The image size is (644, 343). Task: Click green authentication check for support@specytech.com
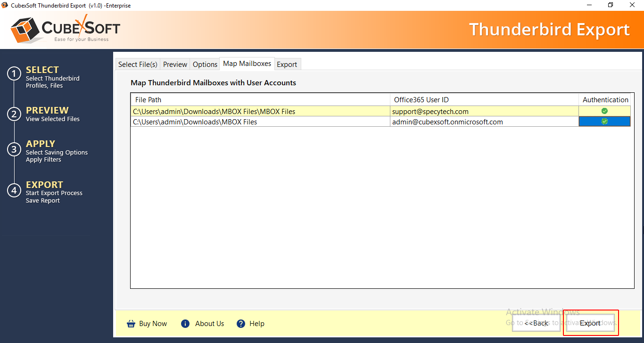[x=604, y=111]
